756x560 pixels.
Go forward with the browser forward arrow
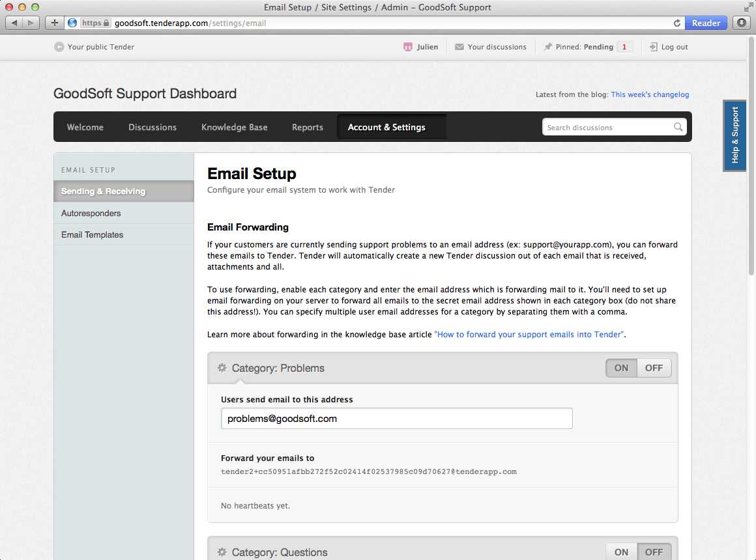[31, 23]
